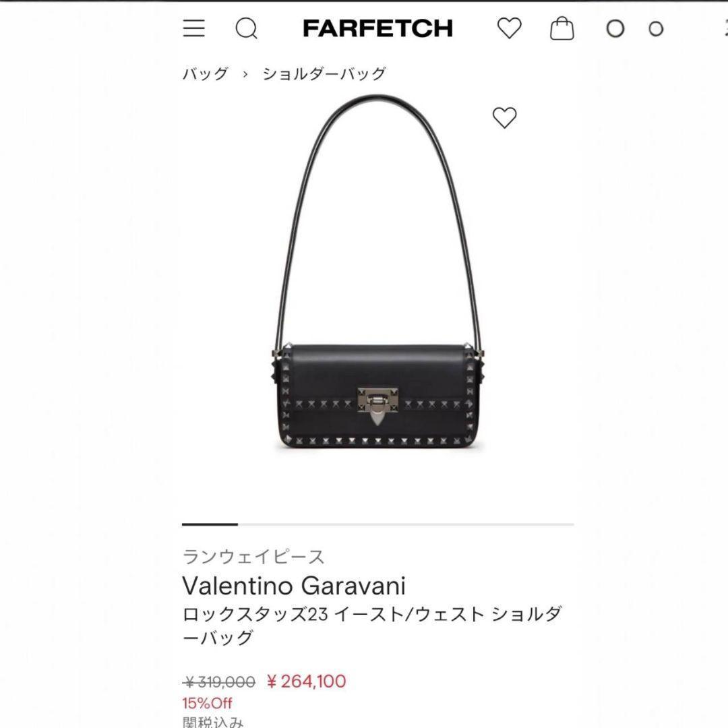728x728 pixels.
Task: Click the image carousel progress bar
Action: pos(378,524)
